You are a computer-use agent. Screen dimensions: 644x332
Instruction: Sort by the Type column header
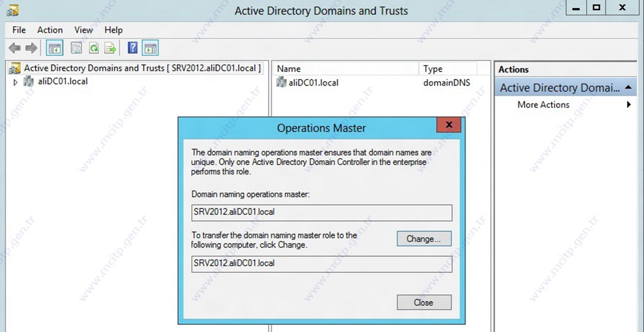(448, 69)
